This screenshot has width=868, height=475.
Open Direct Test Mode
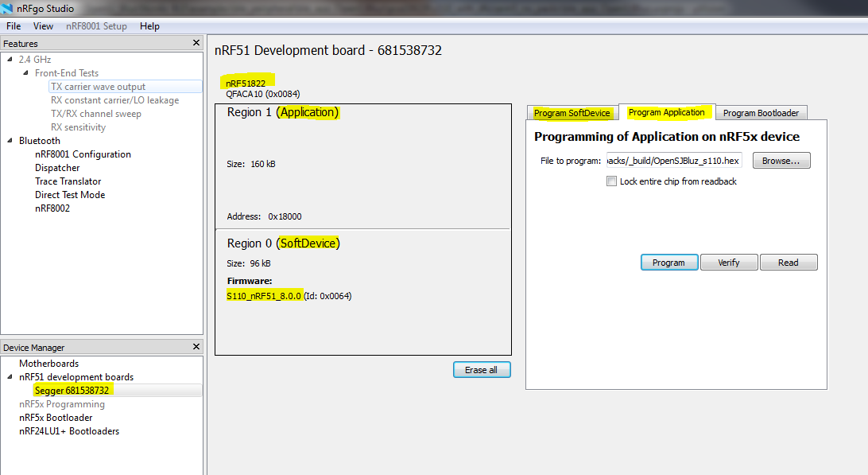(x=70, y=195)
